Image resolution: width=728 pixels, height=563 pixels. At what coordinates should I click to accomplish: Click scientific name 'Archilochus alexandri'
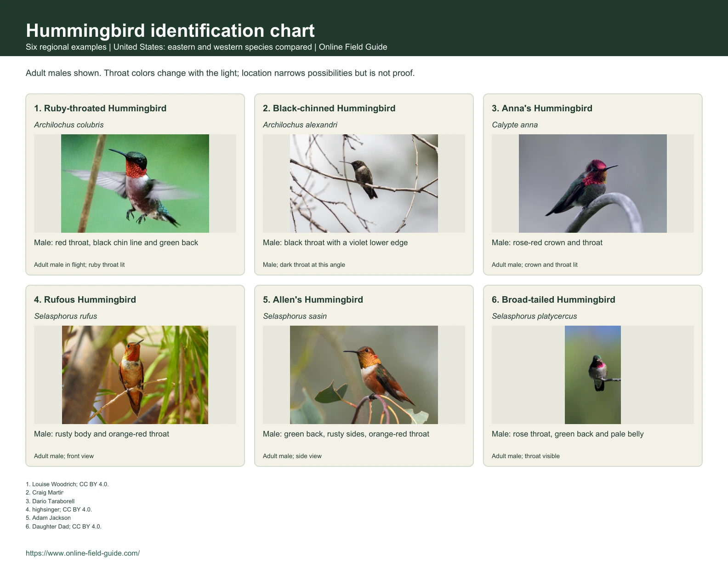(300, 125)
